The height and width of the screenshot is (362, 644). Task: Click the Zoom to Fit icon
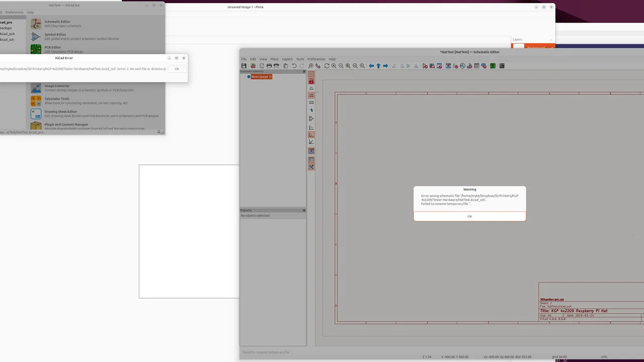[x=348, y=66]
